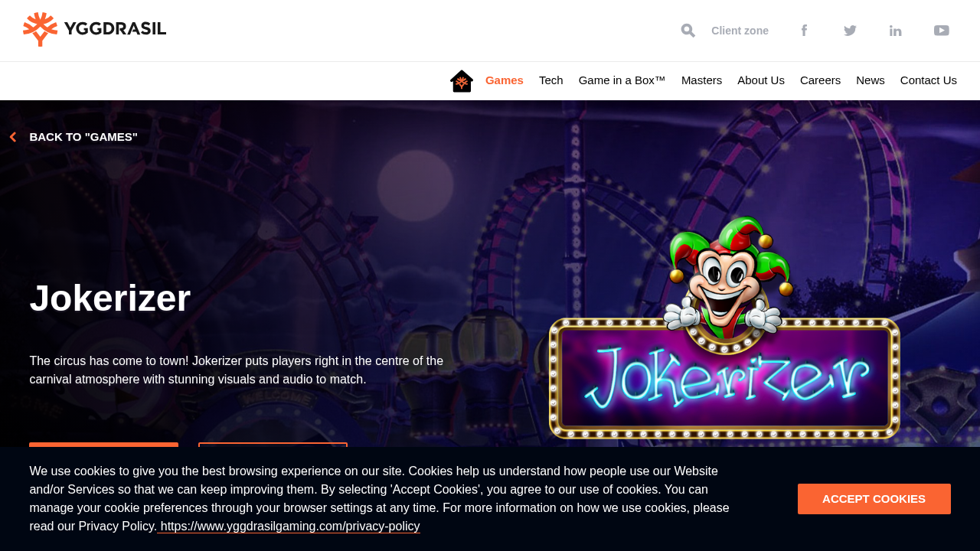This screenshot has width=980, height=551.
Task: Open the News section
Action: 871,80
